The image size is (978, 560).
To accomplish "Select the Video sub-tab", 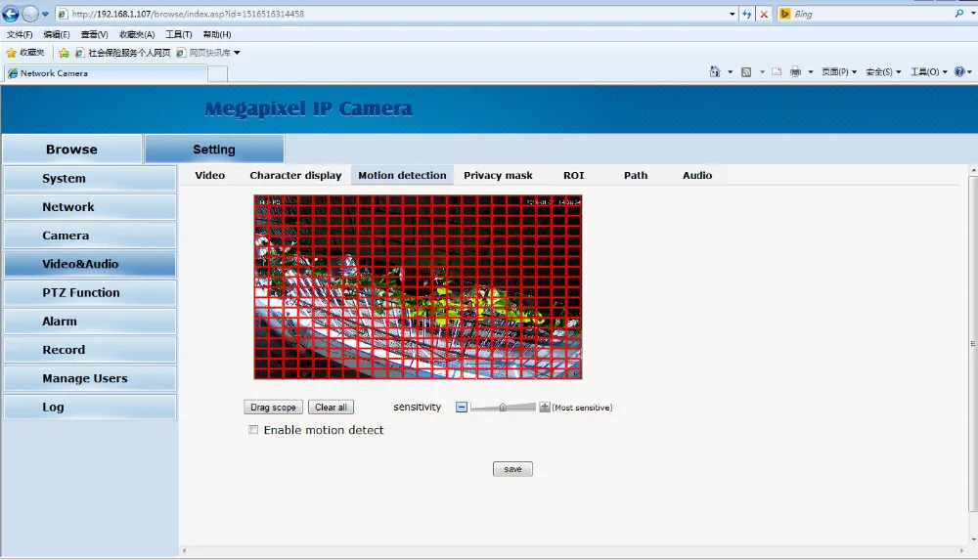I will click(x=209, y=175).
